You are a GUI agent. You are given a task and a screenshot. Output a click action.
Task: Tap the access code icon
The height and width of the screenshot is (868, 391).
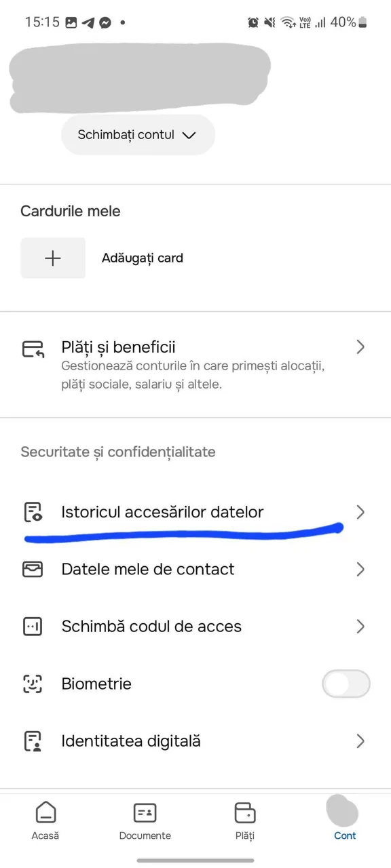(33, 627)
